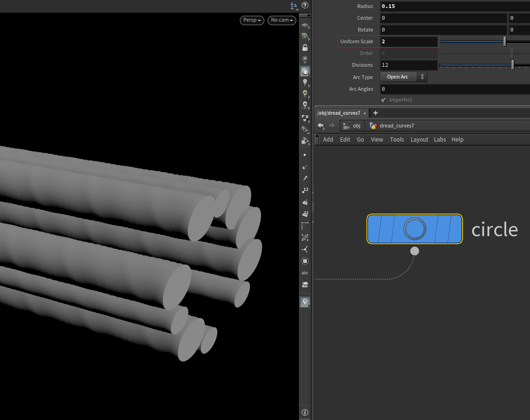Collapse the display toolbar stowbar arrow
This screenshot has height=420, width=530.
(305, 15)
